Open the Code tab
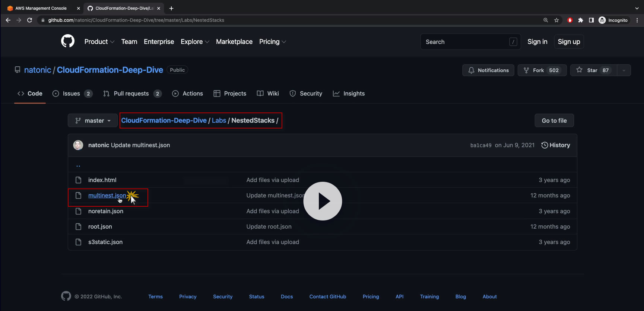This screenshot has width=644, height=311. coord(30,93)
